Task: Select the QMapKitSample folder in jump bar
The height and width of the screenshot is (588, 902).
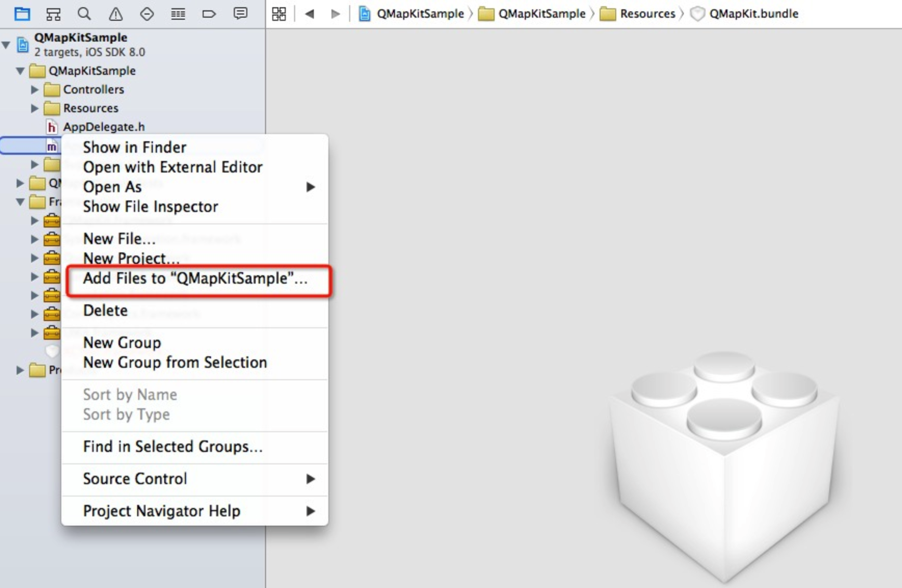Action: coord(532,14)
